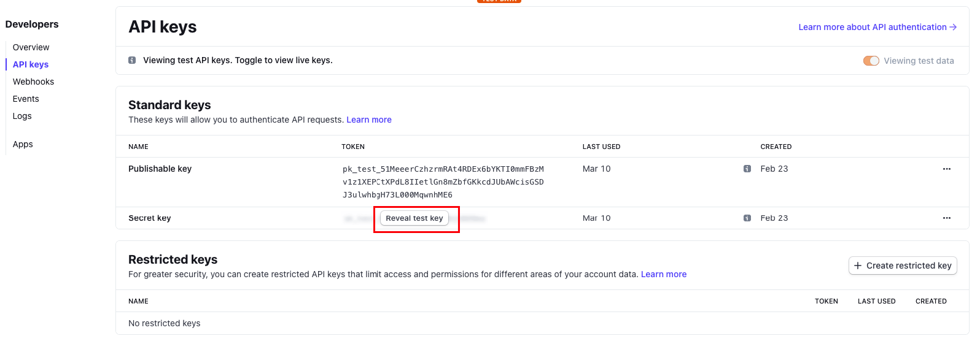Image resolution: width=980 pixels, height=344 pixels.
Task: Click the arrow icon after API authentication link
Action: click(x=953, y=27)
